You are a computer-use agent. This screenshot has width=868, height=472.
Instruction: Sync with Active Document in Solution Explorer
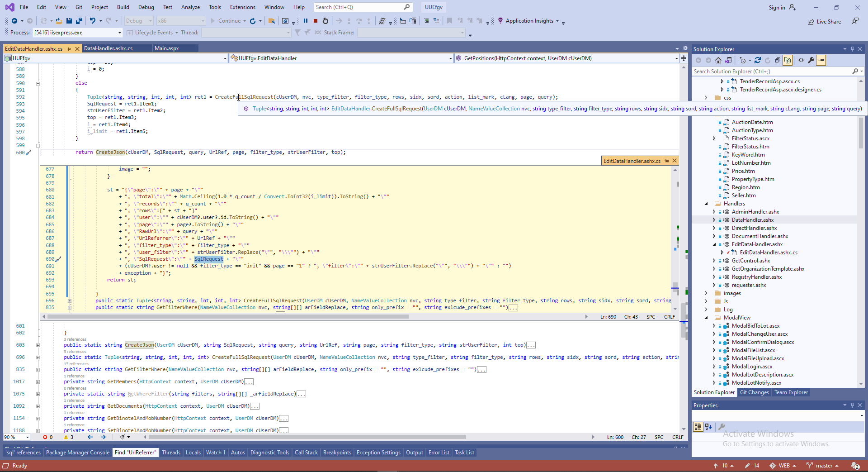point(758,60)
